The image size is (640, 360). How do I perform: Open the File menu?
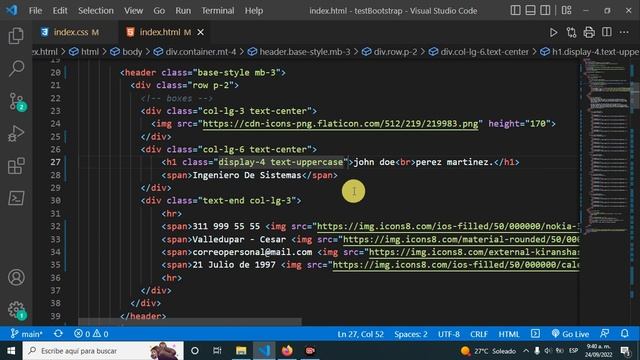[36, 11]
